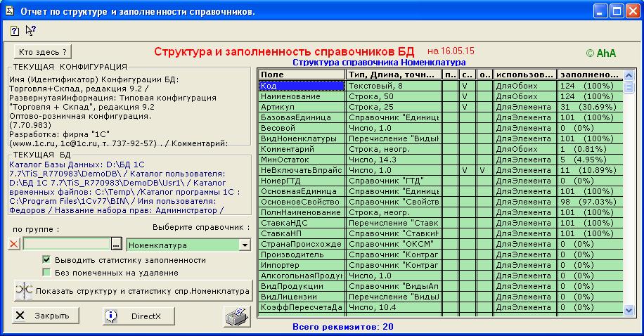Screen dimensions: 644x336
Task: Click filled value '11 (10.89%)'
Action: point(590,170)
